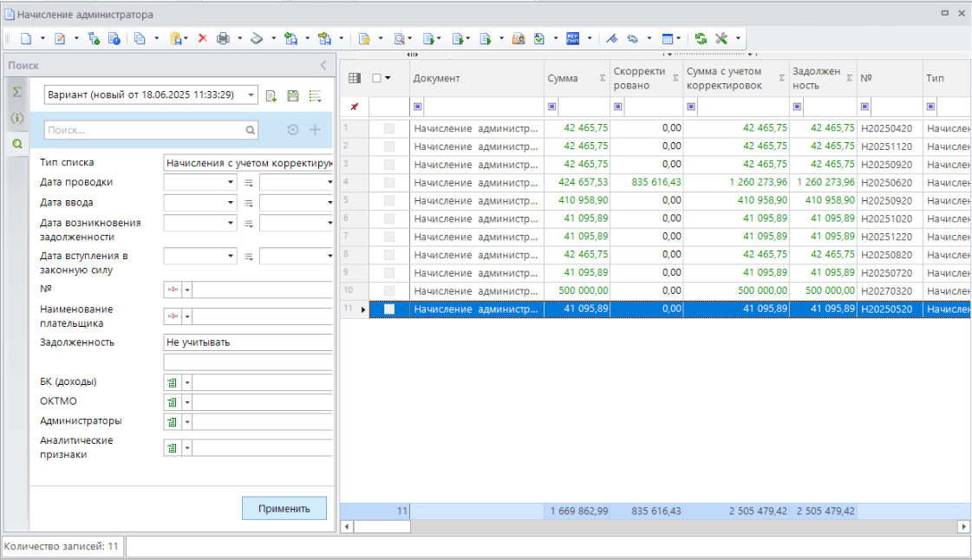
Task: Tick the checkbox in the first table row
Action: coord(389,128)
